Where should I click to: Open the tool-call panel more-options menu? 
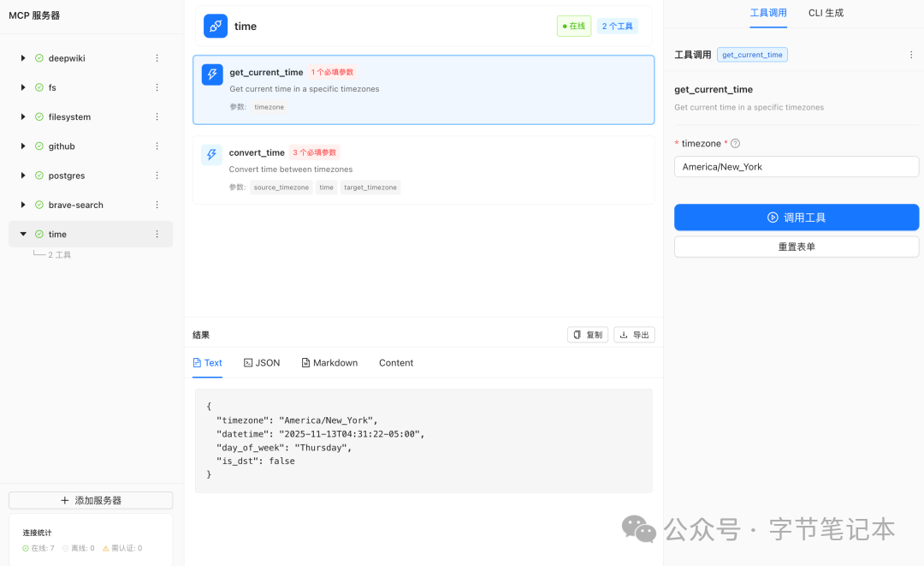click(x=911, y=54)
